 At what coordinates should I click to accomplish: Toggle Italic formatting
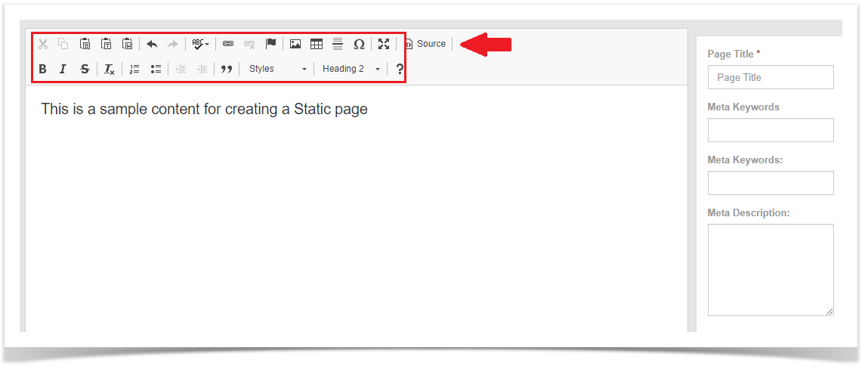click(x=63, y=70)
